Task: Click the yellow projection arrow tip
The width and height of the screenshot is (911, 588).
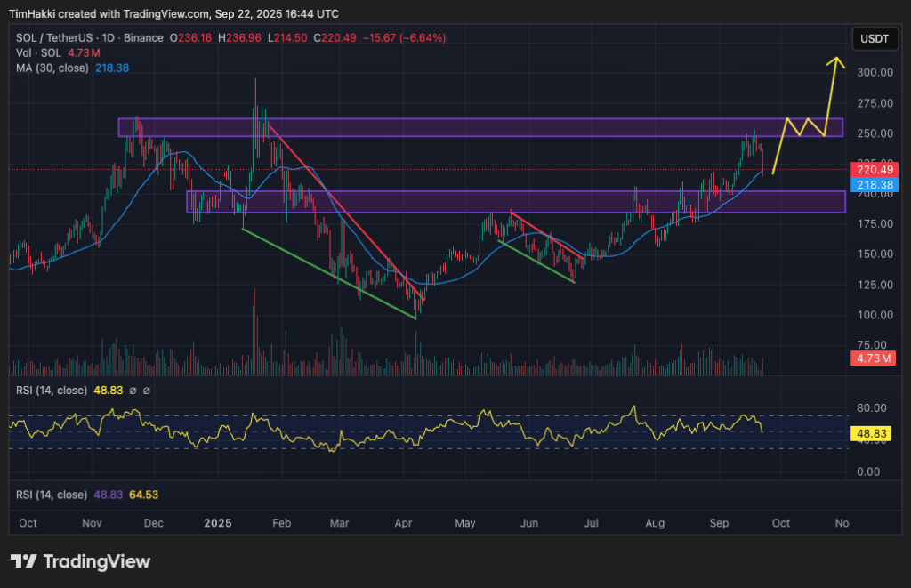Action: point(835,60)
